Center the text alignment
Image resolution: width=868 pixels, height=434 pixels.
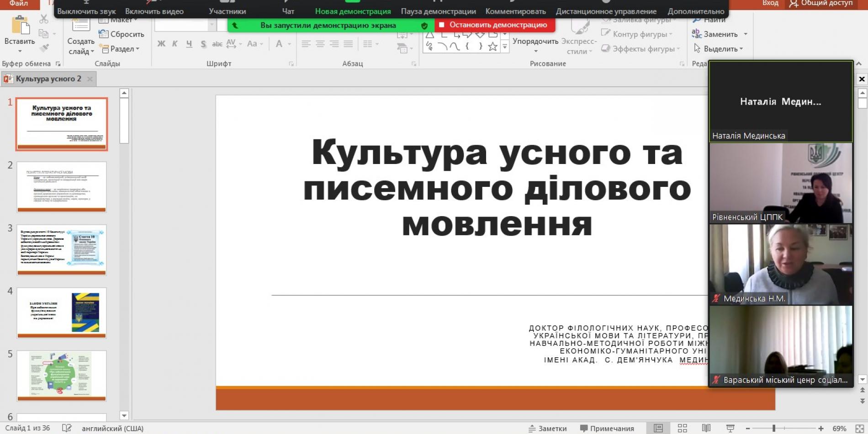point(320,44)
